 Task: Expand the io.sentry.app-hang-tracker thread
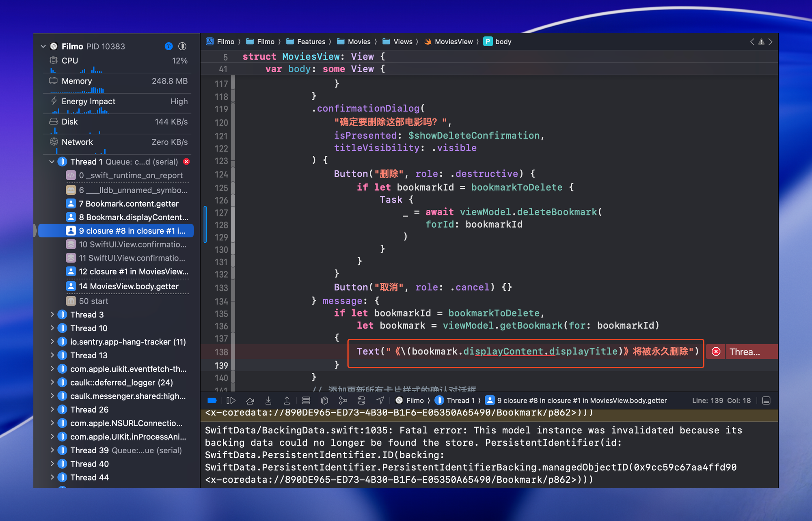click(x=52, y=342)
